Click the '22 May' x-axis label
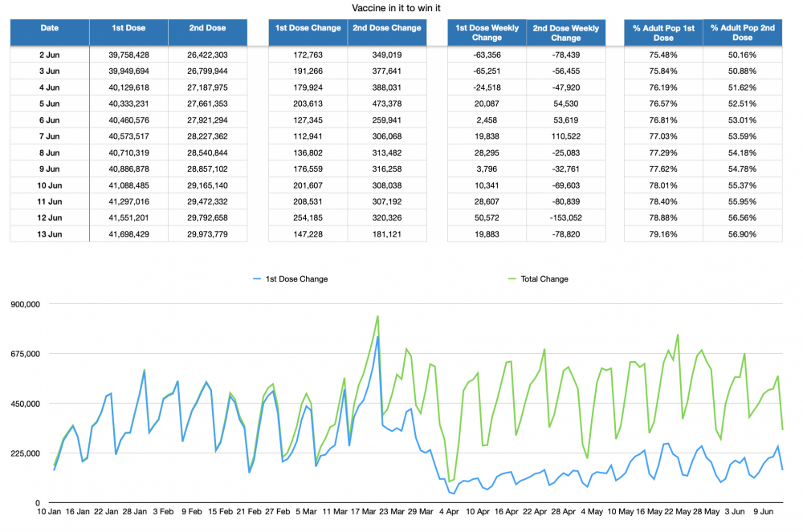This screenshot has height=532, width=803. click(x=678, y=512)
